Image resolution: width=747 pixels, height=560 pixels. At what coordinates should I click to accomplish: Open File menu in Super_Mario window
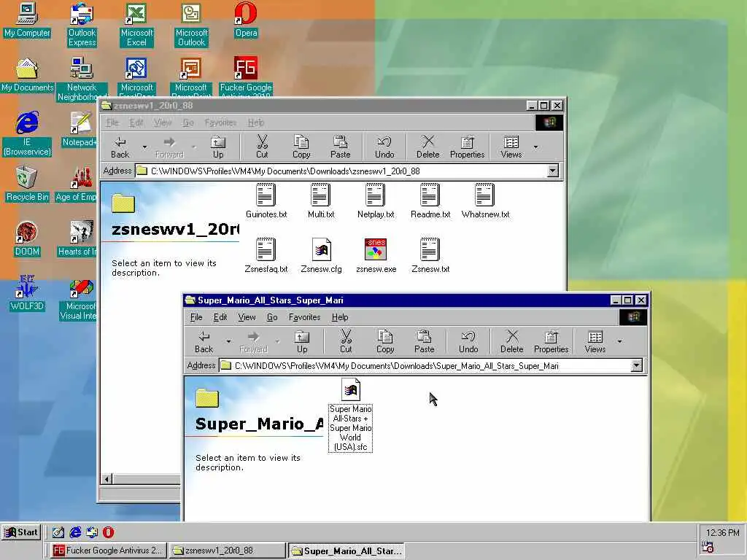point(196,317)
